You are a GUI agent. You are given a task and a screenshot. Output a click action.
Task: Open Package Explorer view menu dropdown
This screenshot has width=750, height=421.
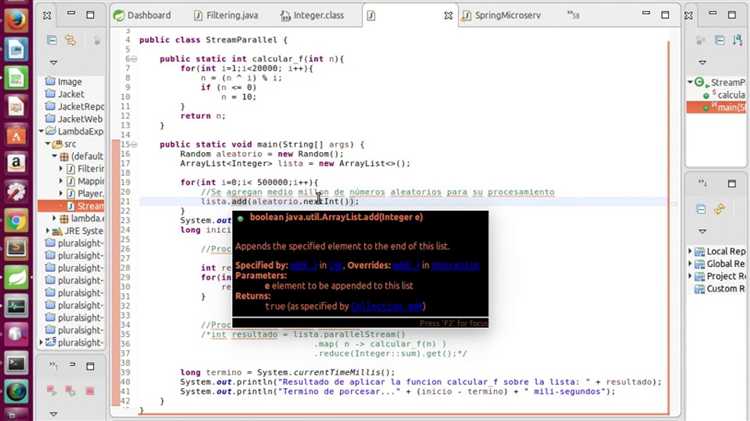tap(54, 63)
